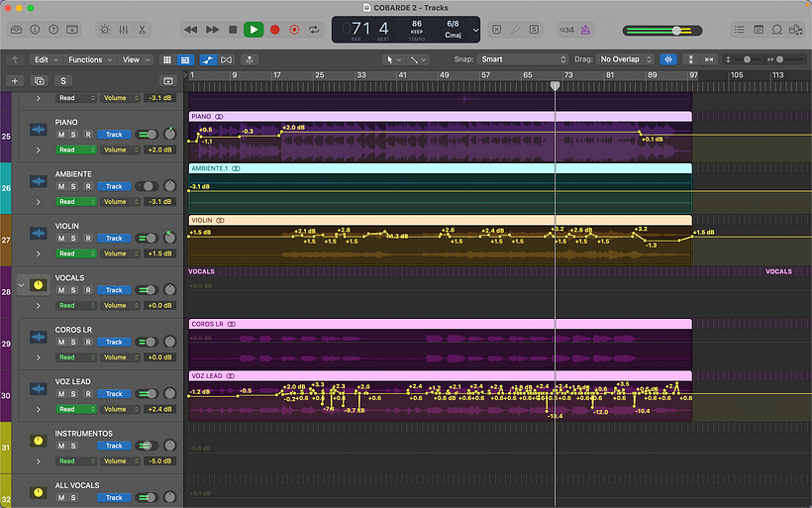Open the Drag No Overlap dropdown
Image resolution: width=812 pixels, height=508 pixels.
click(x=625, y=59)
